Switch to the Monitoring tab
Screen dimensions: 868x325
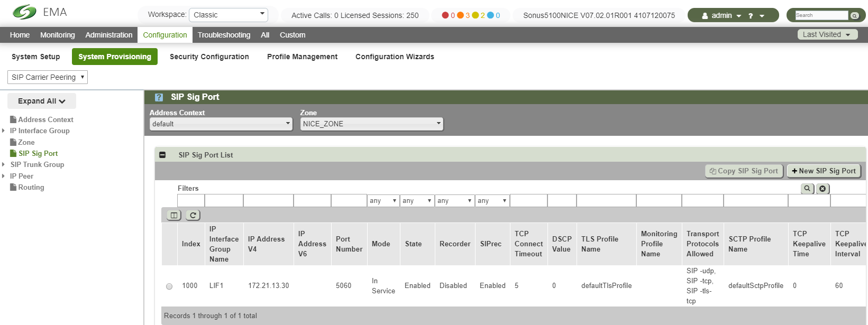(x=58, y=35)
